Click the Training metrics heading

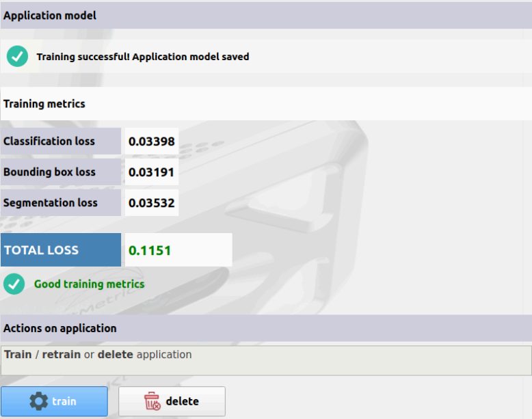(x=266, y=103)
